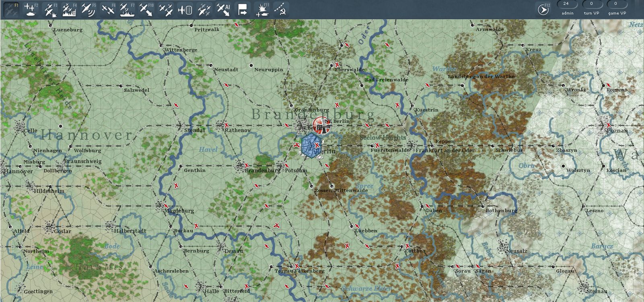Screen dimensions: 644x302
Task: Click the Luebben city label
Action: (x=366, y=231)
